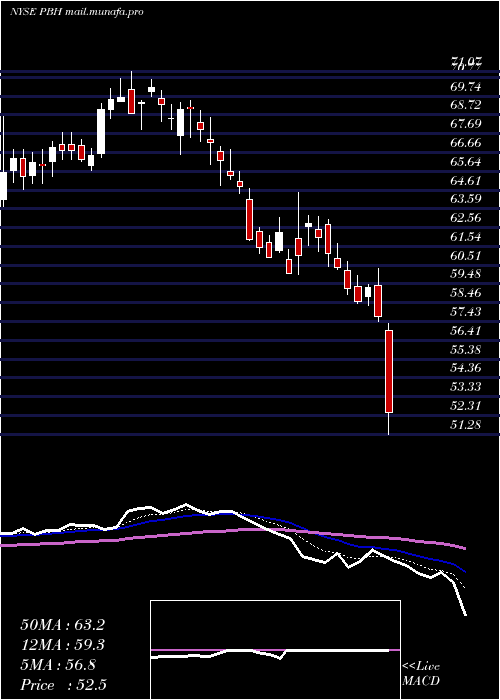
Task: Click the 52.31 price axis label
Action: pyautogui.click(x=466, y=405)
